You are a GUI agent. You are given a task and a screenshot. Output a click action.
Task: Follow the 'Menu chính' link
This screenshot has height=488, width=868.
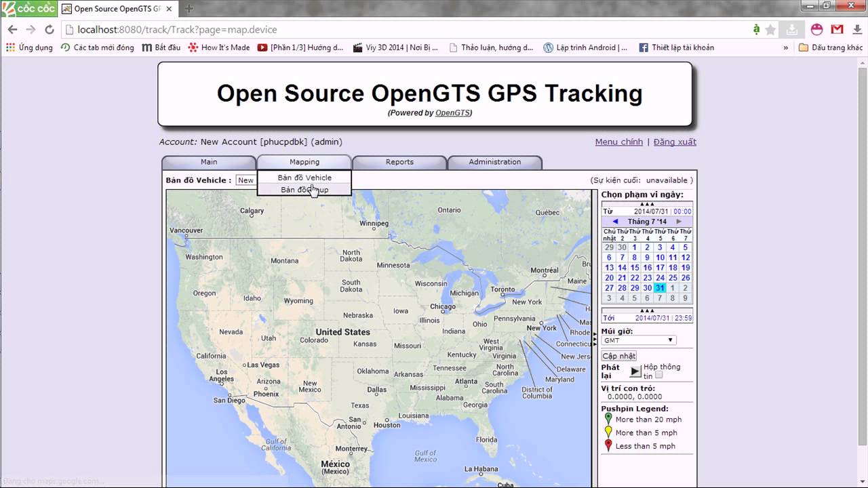pyautogui.click(x=619, y=142)
